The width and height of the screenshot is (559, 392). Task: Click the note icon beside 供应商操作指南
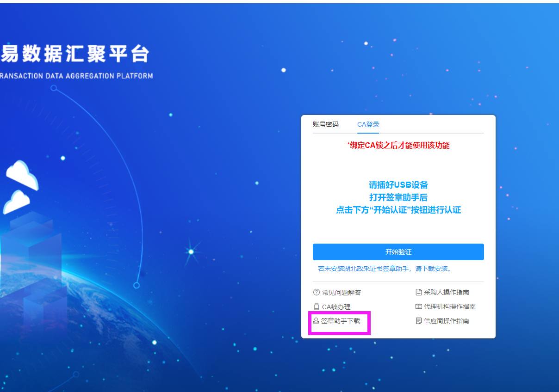418,321
